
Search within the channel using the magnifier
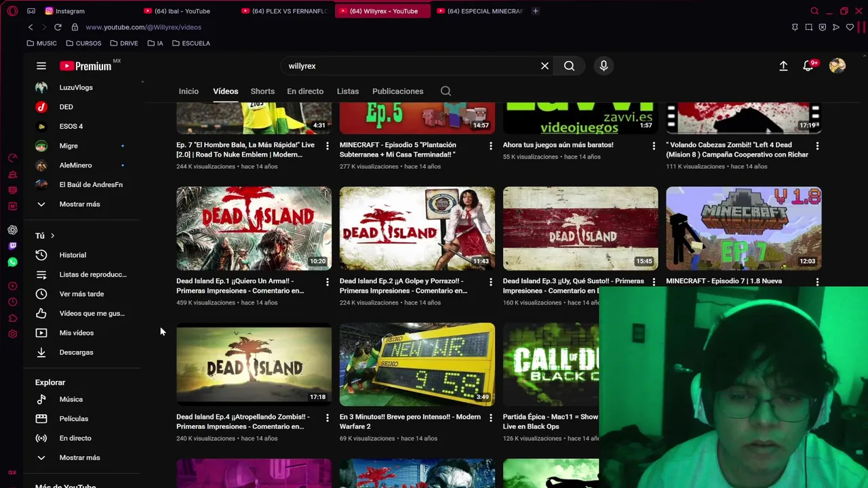(x=446, y=91)
